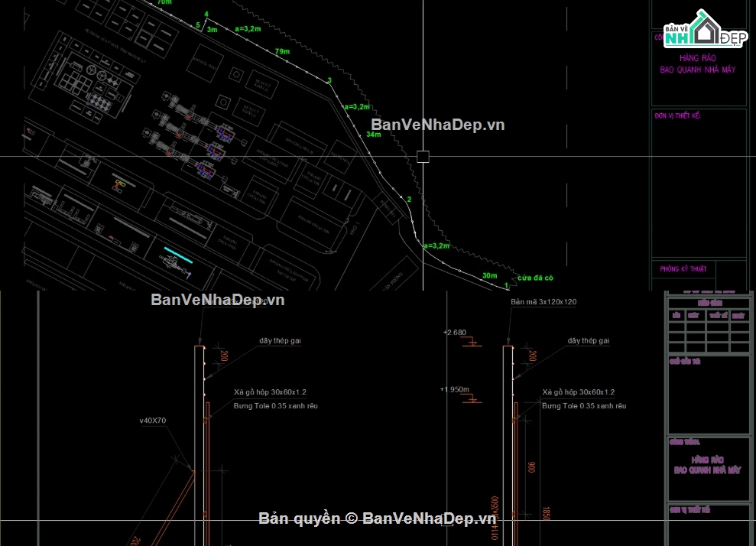Select the 79m fence length dimension

(x=282, y=51)
